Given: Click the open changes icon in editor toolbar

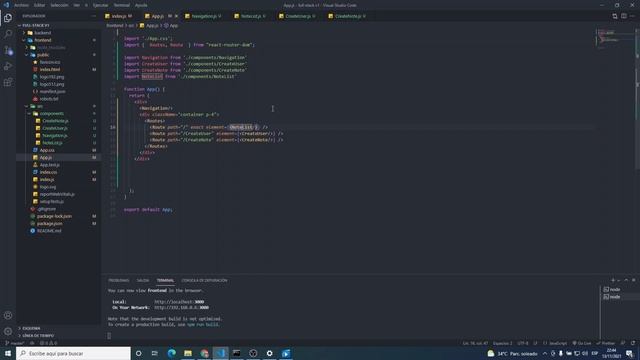Looking at the screenshot, I should click(x=615, y=16).
